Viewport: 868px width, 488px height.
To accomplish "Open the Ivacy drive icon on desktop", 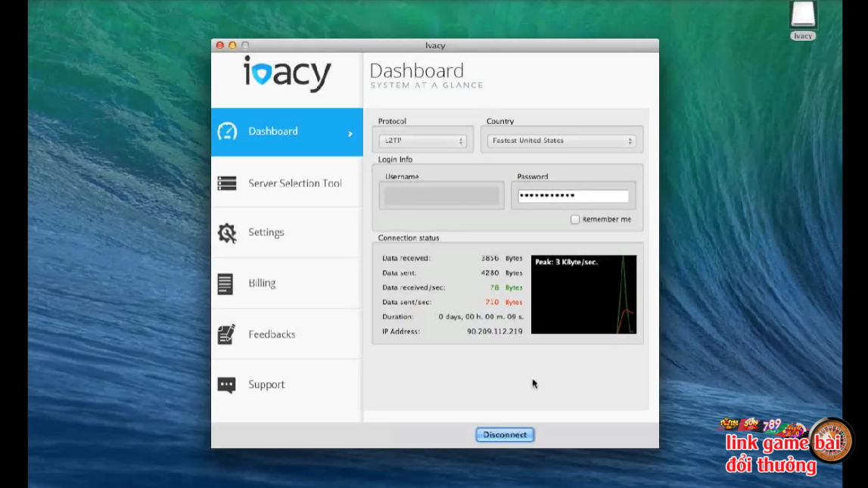I will (803, 15).
